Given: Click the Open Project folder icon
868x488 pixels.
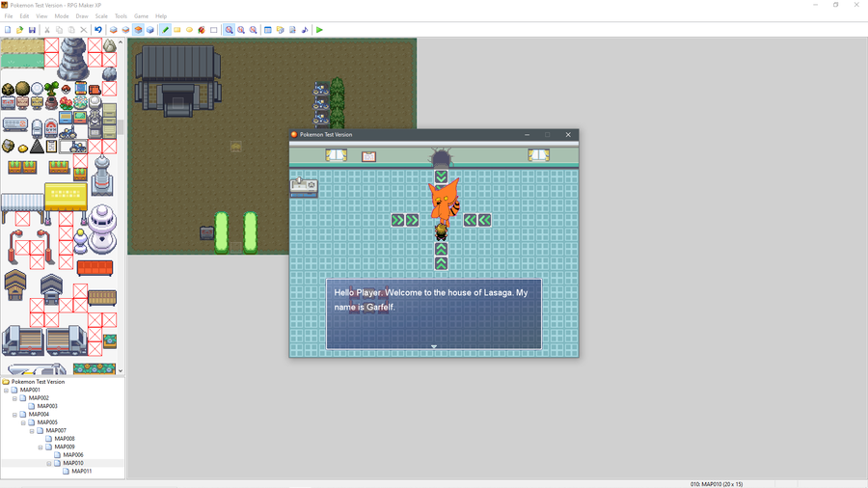Looking at the screenshot, I should (x=20, y=30).
